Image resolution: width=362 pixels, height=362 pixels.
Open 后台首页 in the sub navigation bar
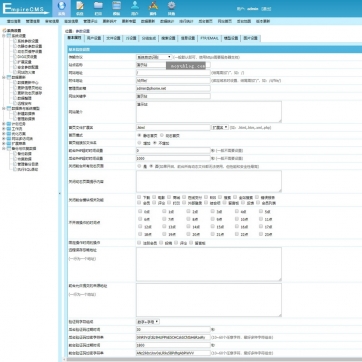pos(205,21)
